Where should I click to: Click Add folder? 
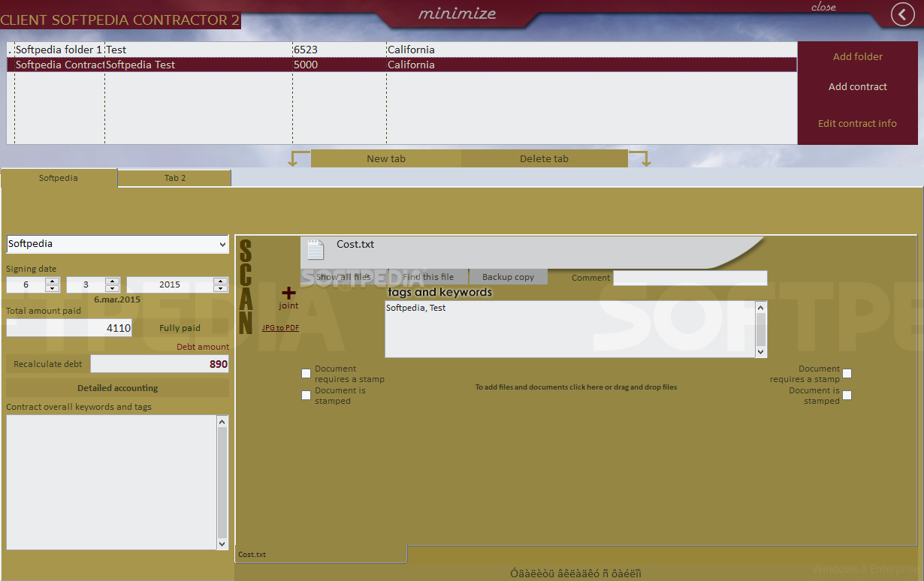(x=858, y=56)
